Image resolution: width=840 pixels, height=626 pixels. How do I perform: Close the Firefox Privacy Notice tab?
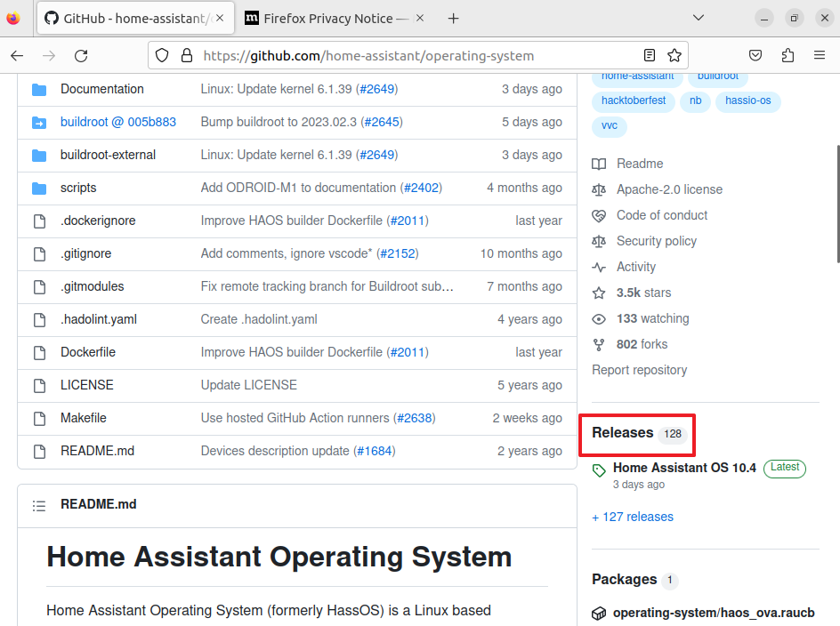point(420,18)
